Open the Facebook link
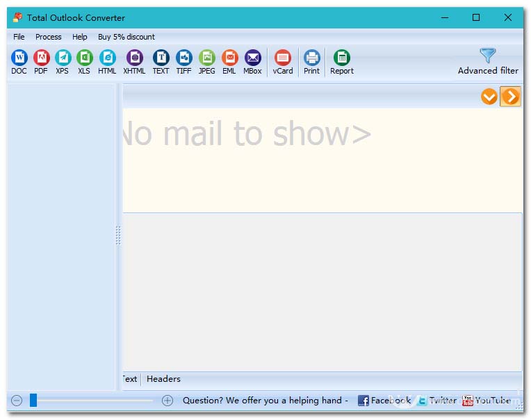 click(x=384, y=401)
